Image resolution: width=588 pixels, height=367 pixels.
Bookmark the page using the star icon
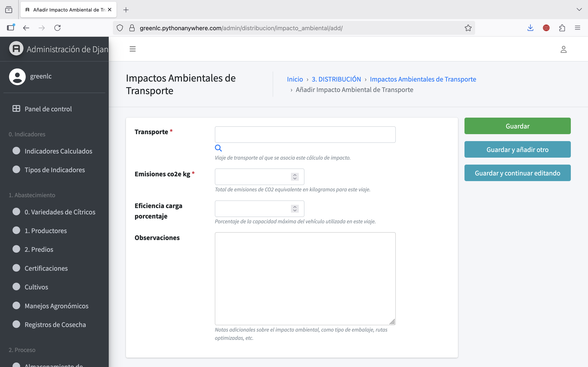pyautogui.click(x=468, y=28)
